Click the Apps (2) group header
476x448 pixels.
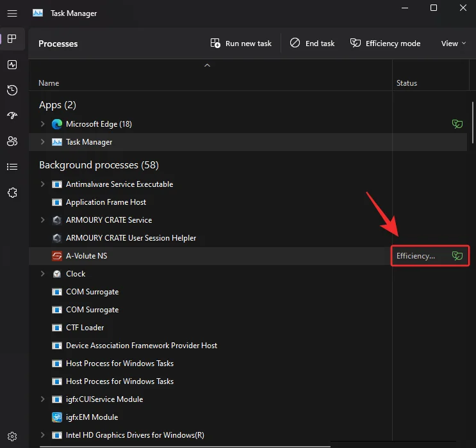[58, 105]
